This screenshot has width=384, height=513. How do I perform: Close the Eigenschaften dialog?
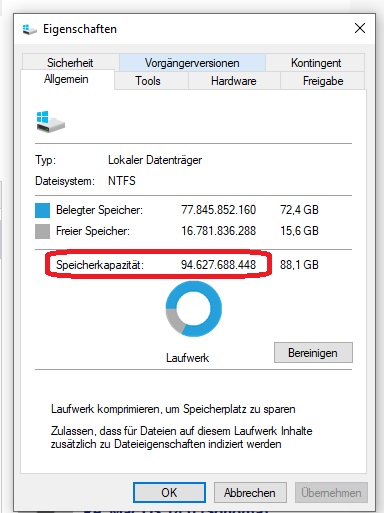[x=360, y=28]
